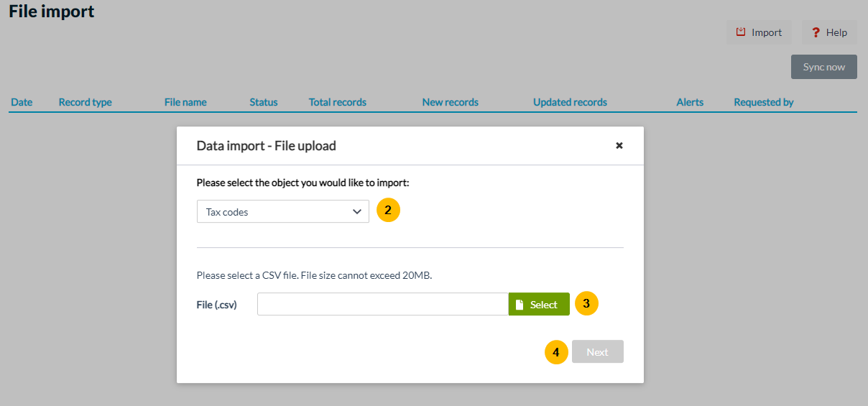Click the File (.csv) path field
The width and height of the screenshot is (868, 406).
point(383,304)
